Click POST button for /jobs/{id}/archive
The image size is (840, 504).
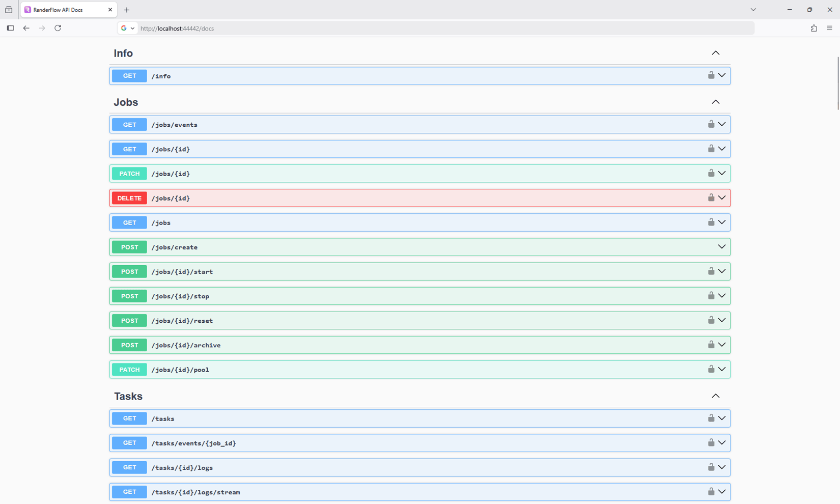pos(129,345)
